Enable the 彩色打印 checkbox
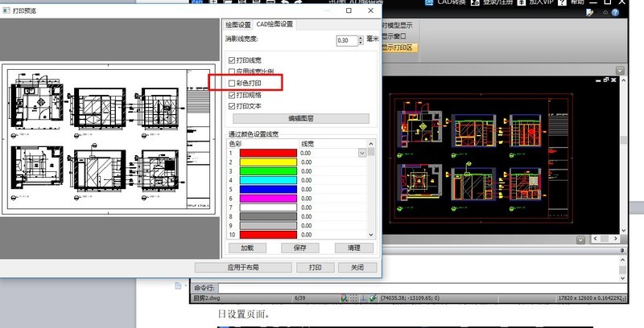644x328 pixels. click(233, 83)
